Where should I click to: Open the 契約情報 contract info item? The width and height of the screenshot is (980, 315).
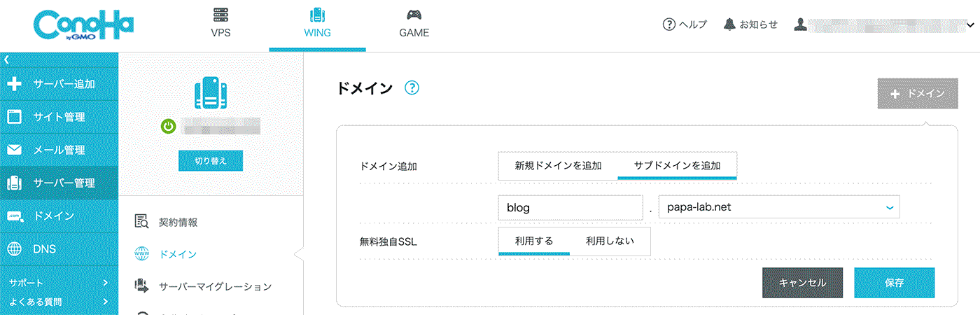(x=178, y=222)
